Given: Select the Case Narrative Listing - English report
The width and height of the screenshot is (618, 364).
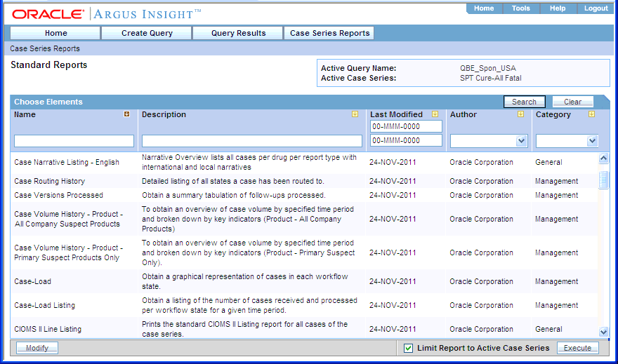Looking at the screenshot, I should tap(67, 162).
